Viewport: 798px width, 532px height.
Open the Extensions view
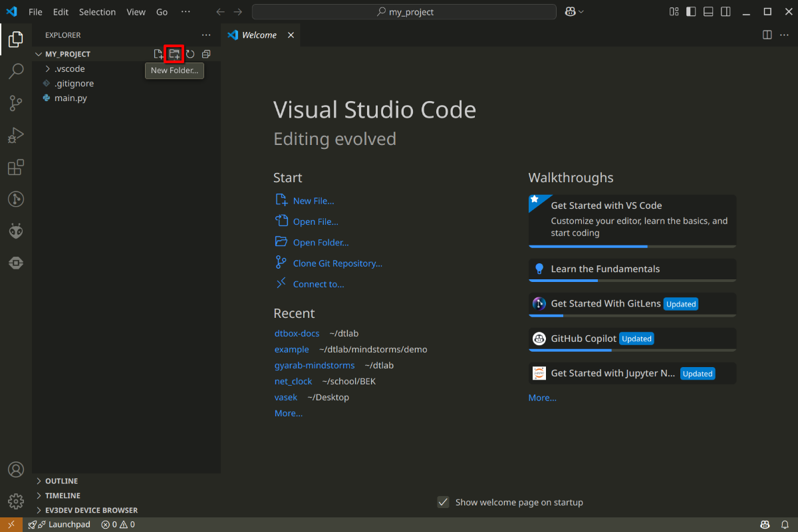pyautogui.click(x=16, y=168)
